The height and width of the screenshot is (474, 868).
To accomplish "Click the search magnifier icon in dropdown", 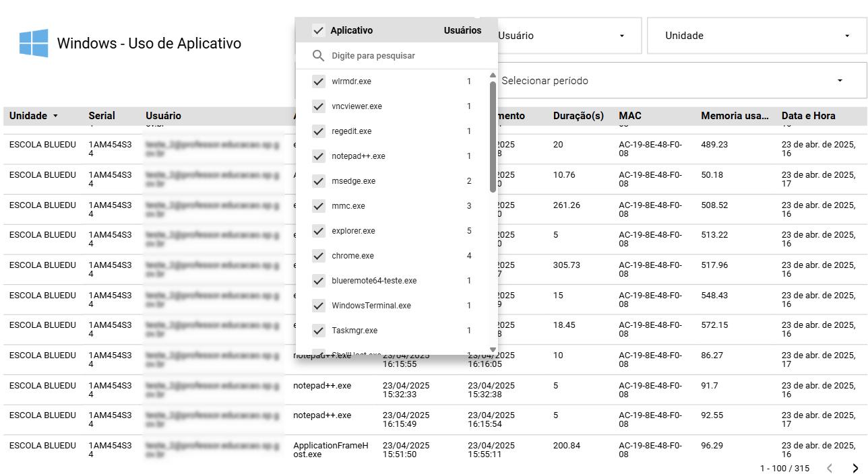I will point(319,56).
